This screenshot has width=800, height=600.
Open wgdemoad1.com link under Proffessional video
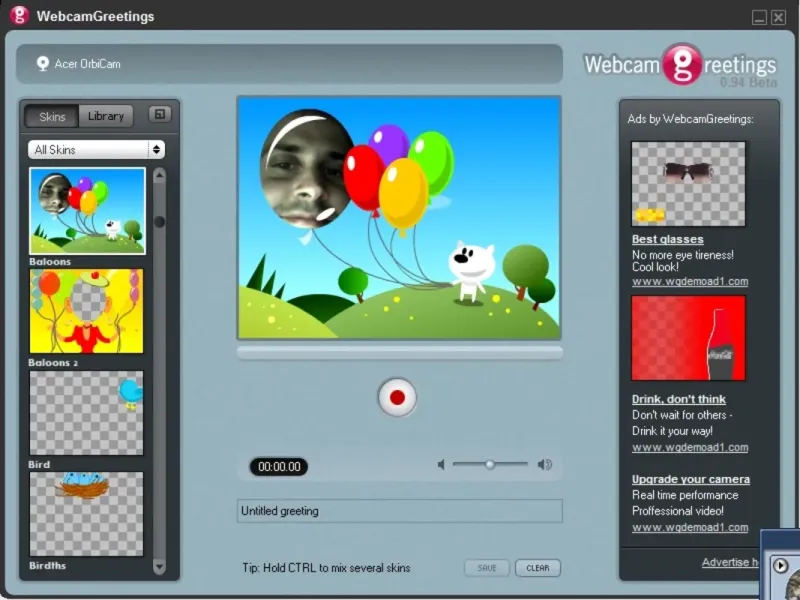click(x=690, y=528)
